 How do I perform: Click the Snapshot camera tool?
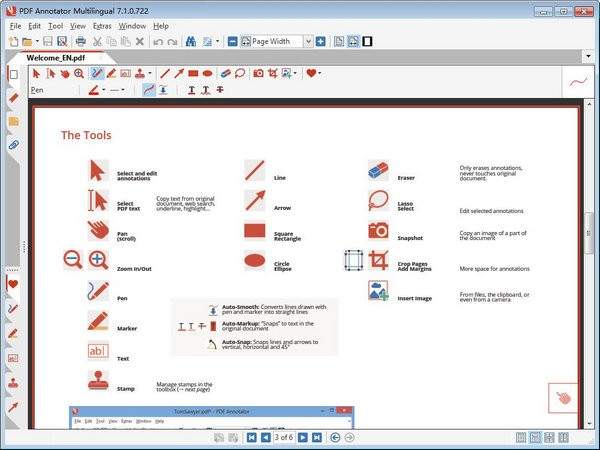(258, 73)
